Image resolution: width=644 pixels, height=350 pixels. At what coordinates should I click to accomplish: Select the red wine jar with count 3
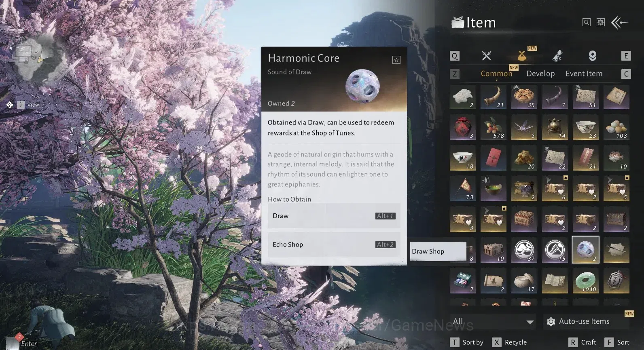(x=463, y=127)
